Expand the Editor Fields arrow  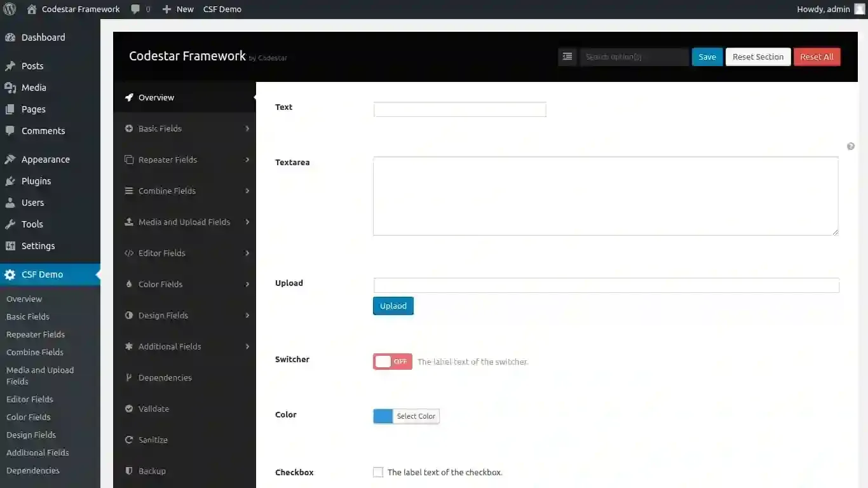[247, 253]
